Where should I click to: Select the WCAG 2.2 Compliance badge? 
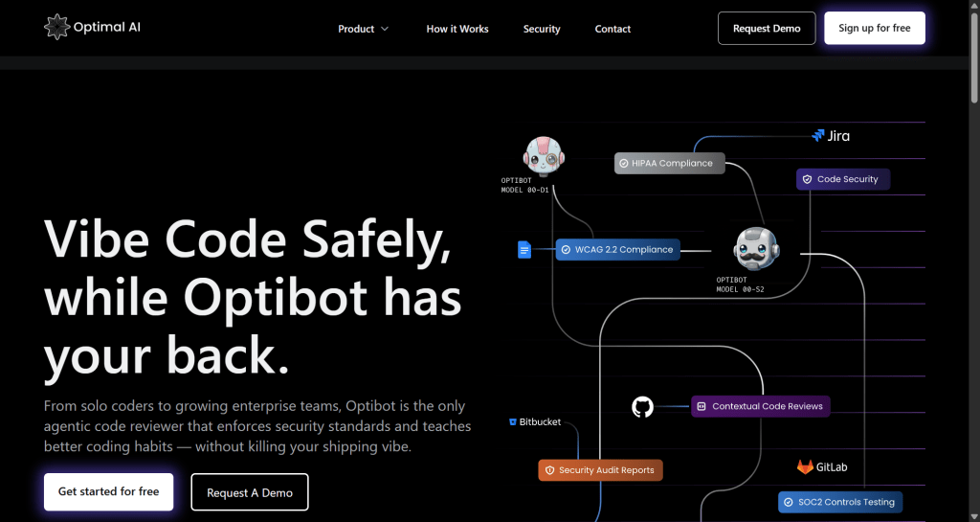[x=618, y=250]
